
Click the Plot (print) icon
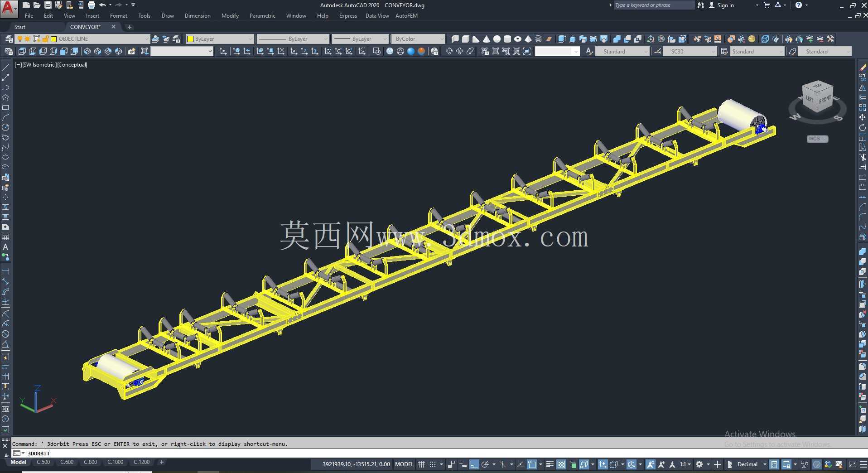[x=91, y=5]
